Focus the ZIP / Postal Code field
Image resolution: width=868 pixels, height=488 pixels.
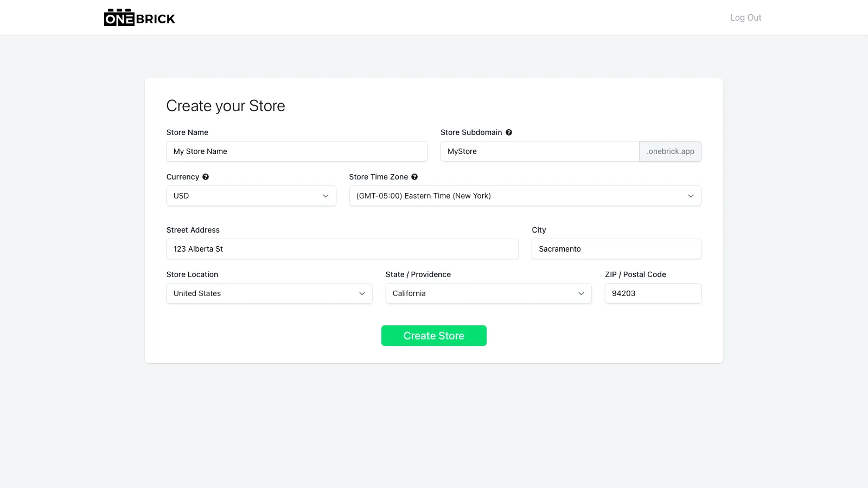click(653, 293)
